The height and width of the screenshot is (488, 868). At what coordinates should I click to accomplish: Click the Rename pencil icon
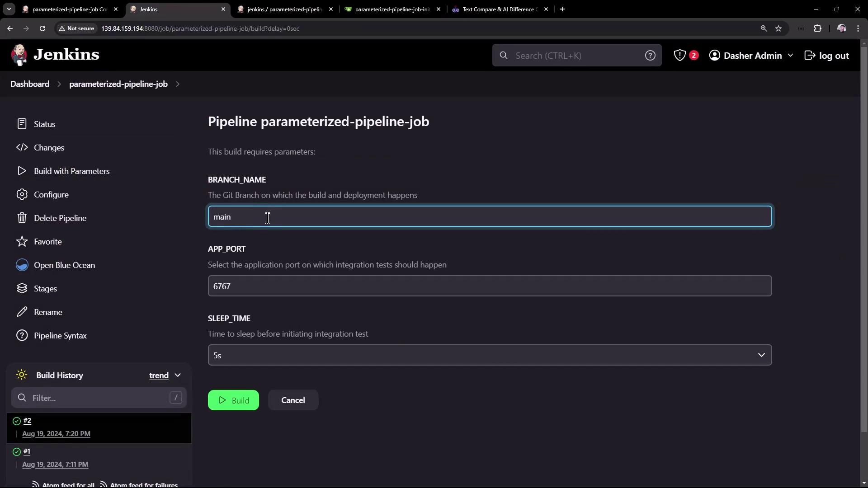[x=22, y=312]
